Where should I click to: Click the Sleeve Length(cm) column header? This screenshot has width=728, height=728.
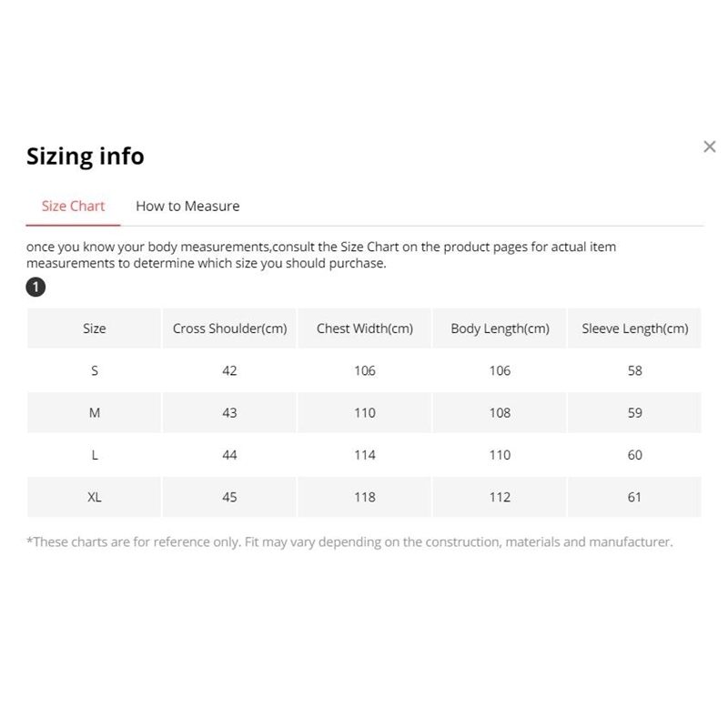coord(635,329)
